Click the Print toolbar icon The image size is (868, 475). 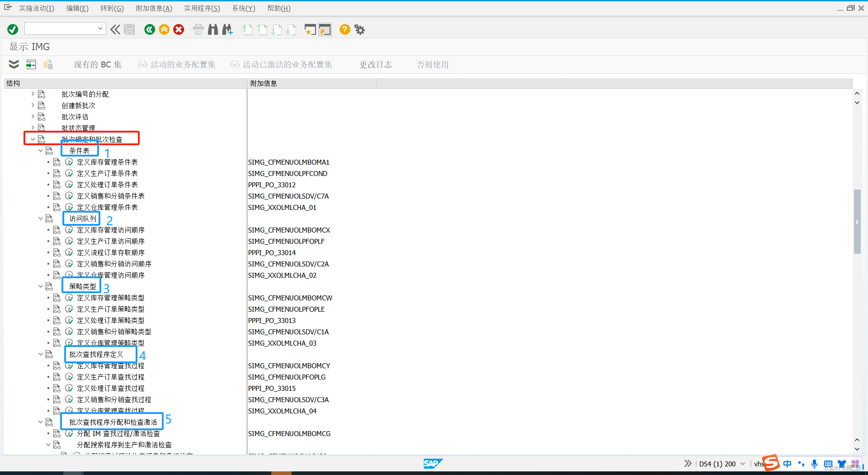(198, 29)
